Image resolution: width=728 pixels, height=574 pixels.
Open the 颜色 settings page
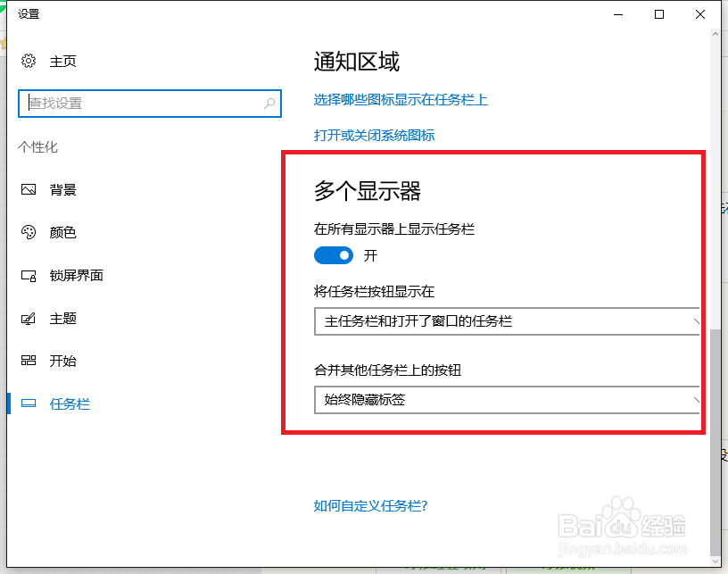62,232
